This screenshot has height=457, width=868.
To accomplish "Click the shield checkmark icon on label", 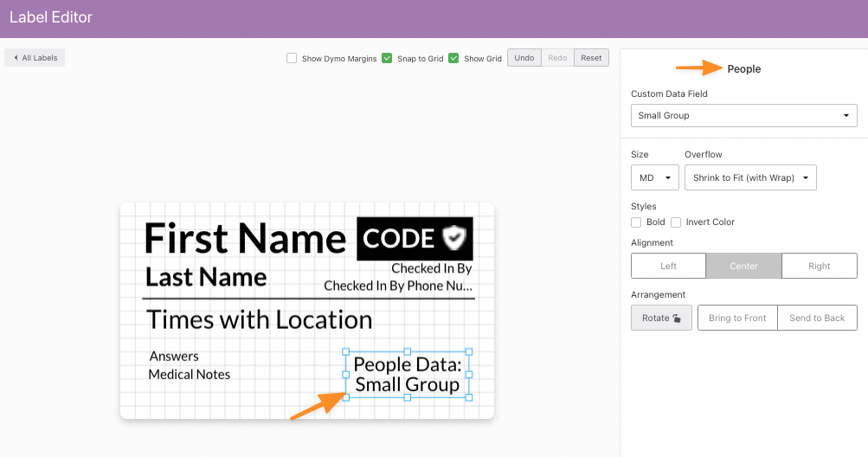I will [454, 238].
